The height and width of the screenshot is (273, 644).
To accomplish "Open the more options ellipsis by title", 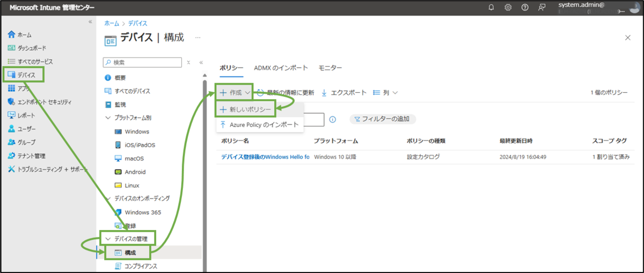I will pos(197,38).
